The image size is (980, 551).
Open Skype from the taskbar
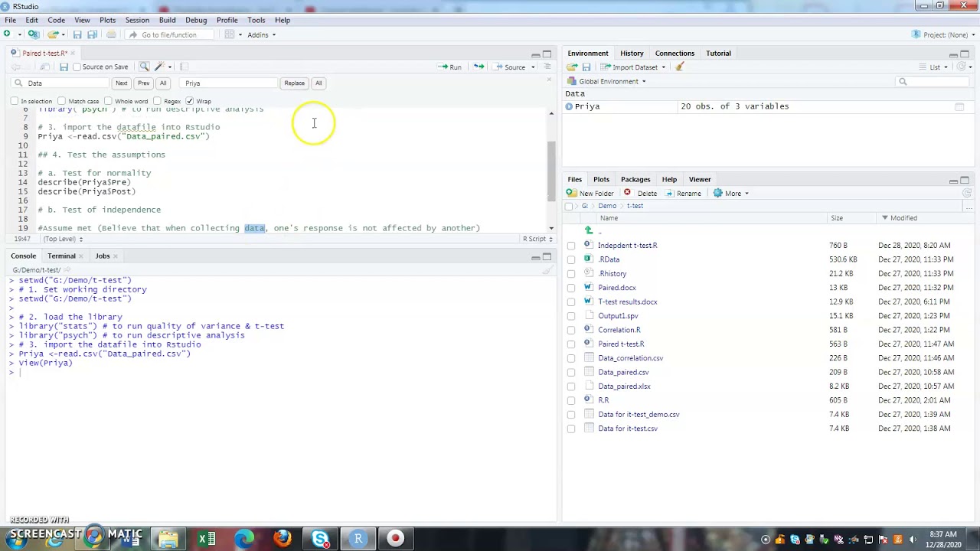pos(320,539)
